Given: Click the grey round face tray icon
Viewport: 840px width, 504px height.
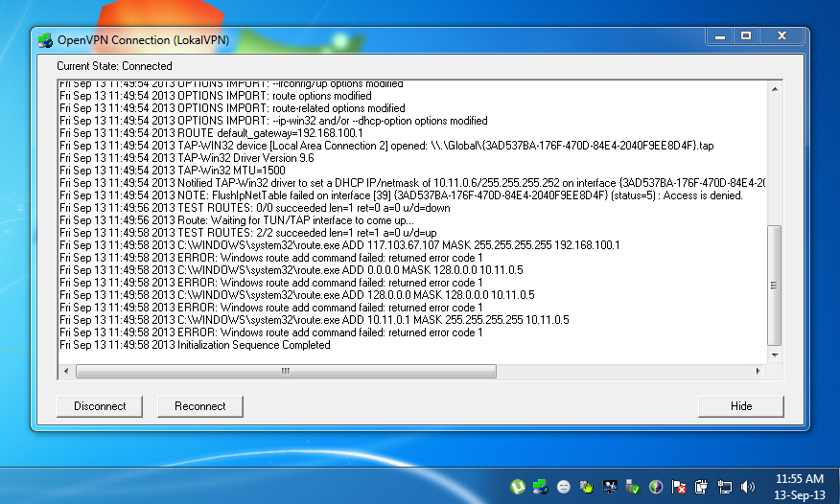Looking at the screenshot, I should click(x=564, y=487).
